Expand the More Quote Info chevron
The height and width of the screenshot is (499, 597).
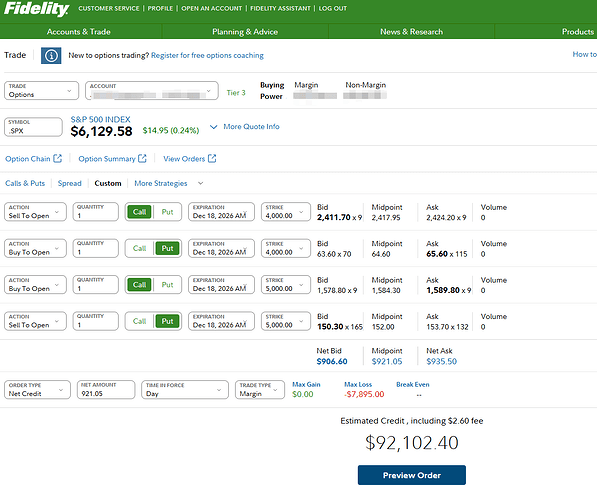214,127
